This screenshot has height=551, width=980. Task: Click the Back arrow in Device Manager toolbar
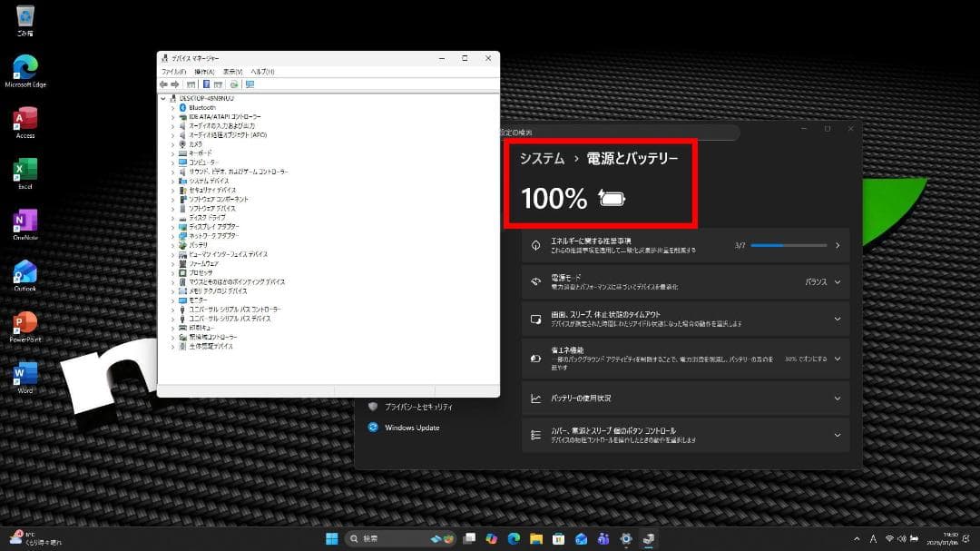click(x=163, y=84)
